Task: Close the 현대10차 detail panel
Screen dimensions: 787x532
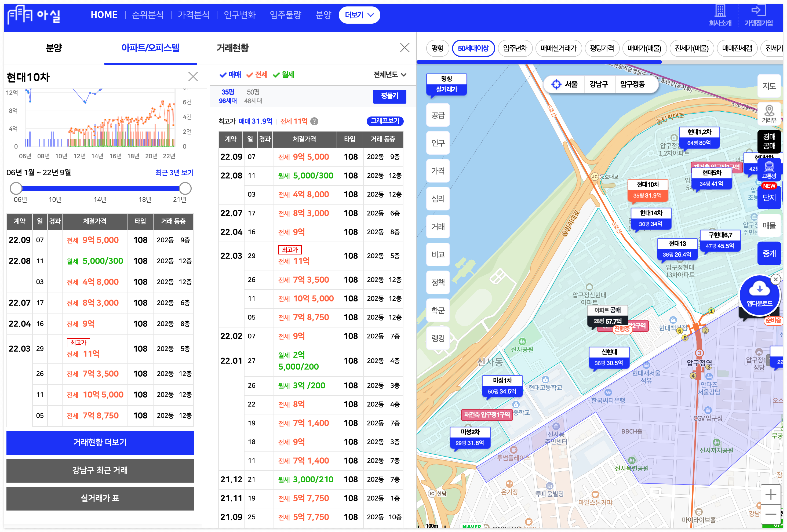Action: tap(193, 76)
